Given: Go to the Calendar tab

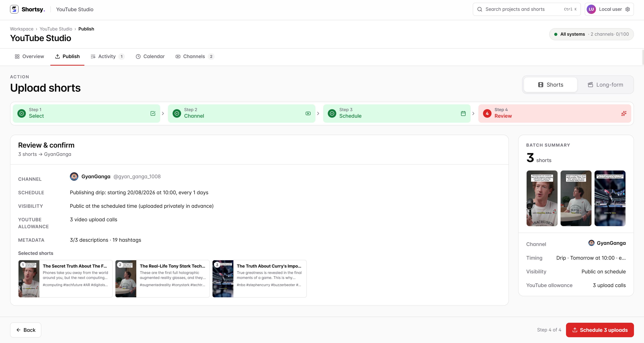Looking at the screenshot, I should click(150, 57).
